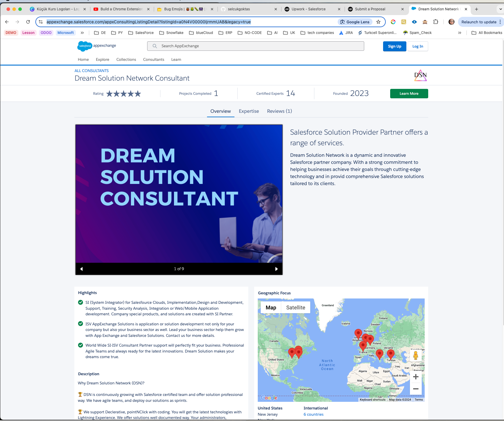The width and height of the screenshot is (504, 421).
Task: Open the Explore navigation item
Action: tap(103, 60)
